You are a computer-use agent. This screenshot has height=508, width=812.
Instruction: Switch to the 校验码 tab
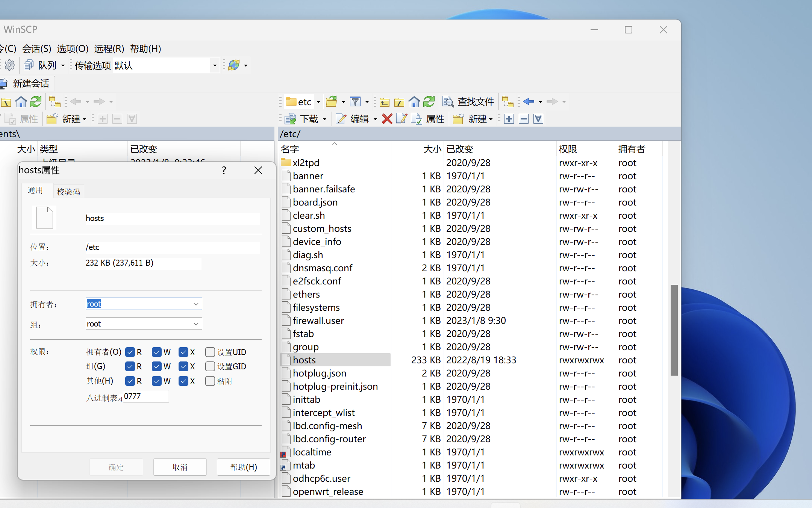pos(68,191)
